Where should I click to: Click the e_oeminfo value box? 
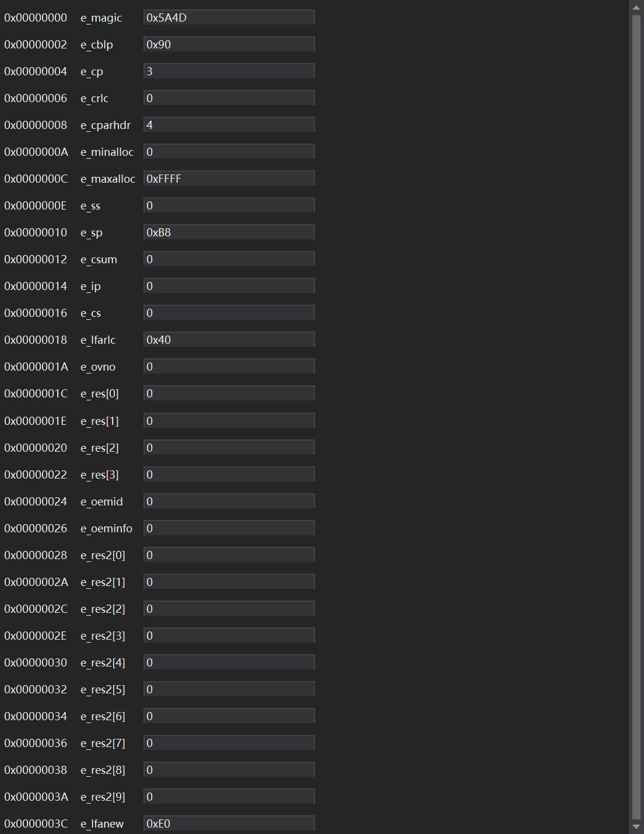(x=229, y=528)
